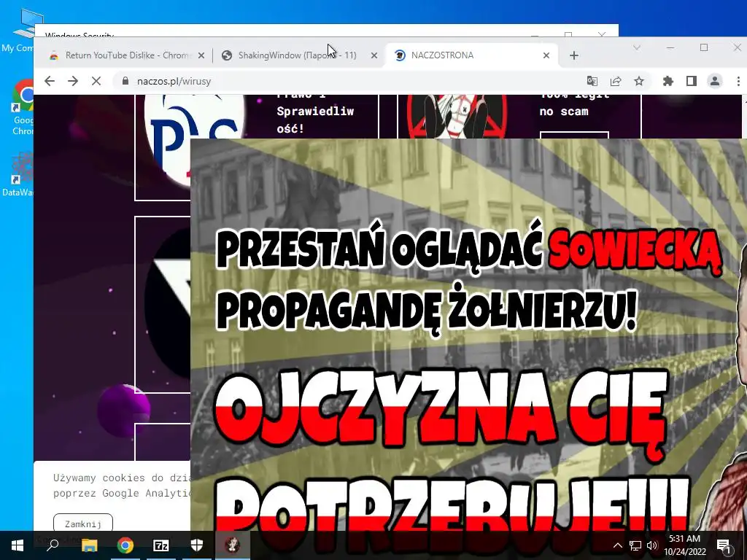The height and width of the screenshot is (560, 747).
Task: Toggle Chrome side panel
Action: 692,81
